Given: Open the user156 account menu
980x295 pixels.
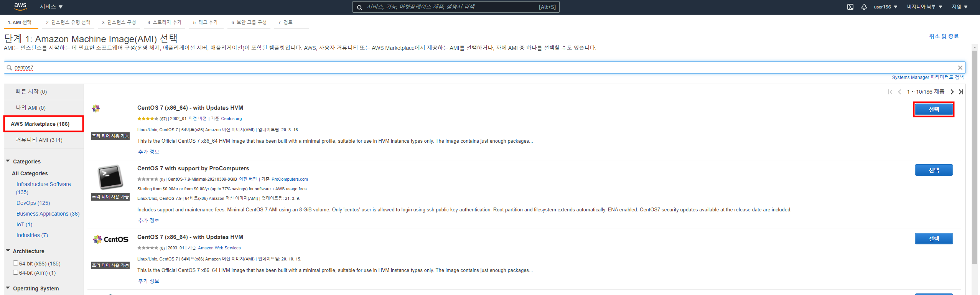Looking at the screenshot, I should coord(885,7).
